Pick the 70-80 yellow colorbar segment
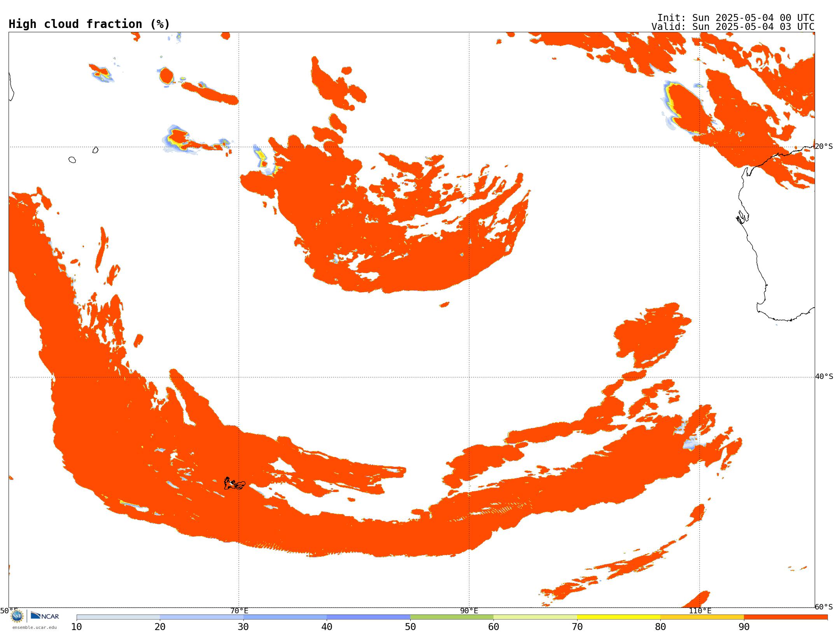Viewport: 840px width, 632px height. click(x=619, y=617)
